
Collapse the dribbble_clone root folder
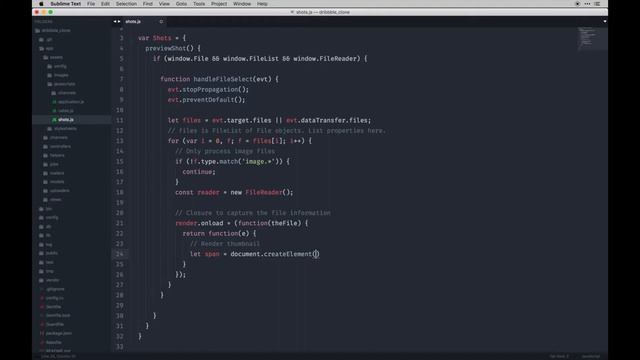[x=52, y=31]
